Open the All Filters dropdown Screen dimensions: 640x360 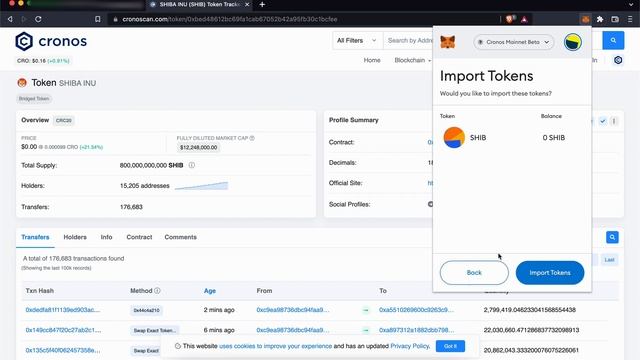pyautogui.click(x=357, y=40)
